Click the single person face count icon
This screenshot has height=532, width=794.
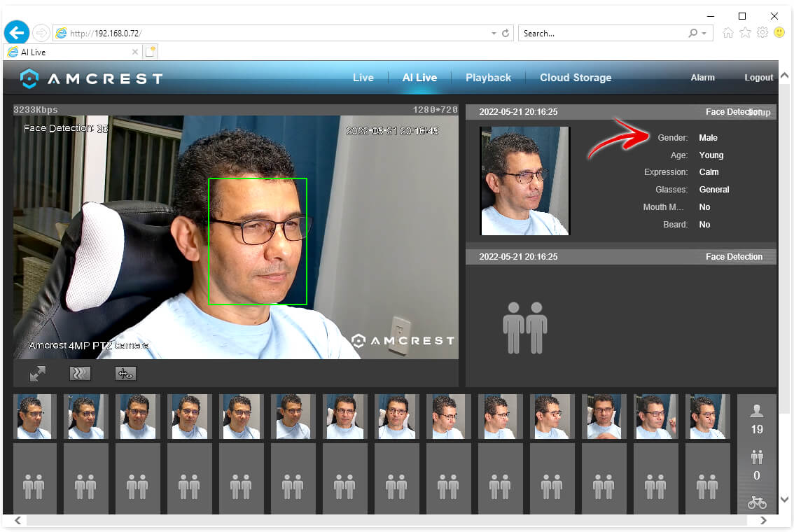click(x=756, y=412)
